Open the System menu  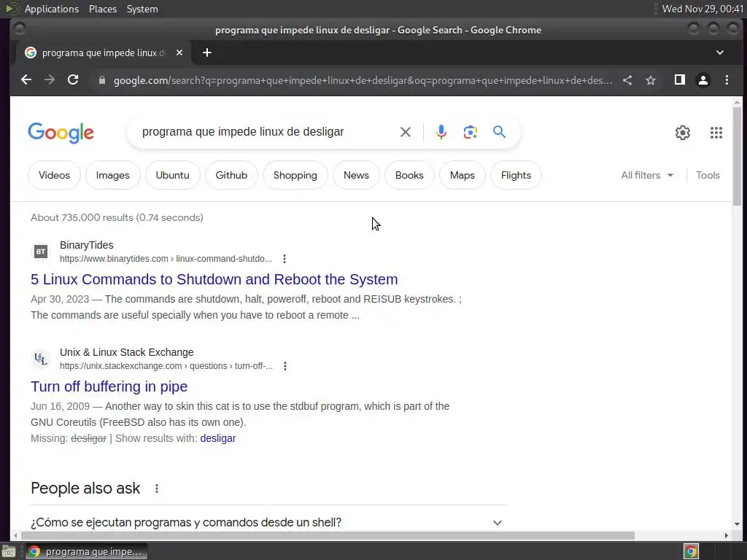[142, 9]
